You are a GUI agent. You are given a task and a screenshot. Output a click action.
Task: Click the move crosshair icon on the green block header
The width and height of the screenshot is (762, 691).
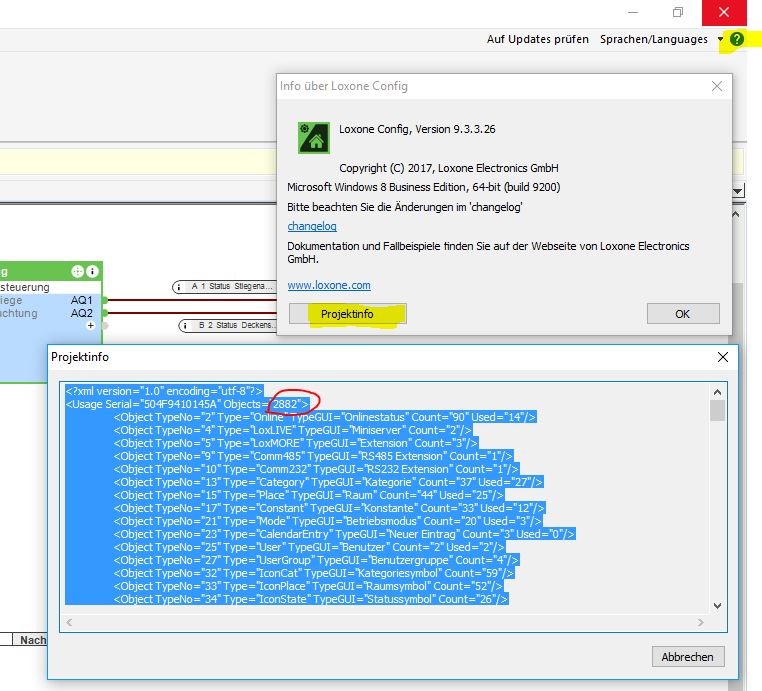click(78, 271)
